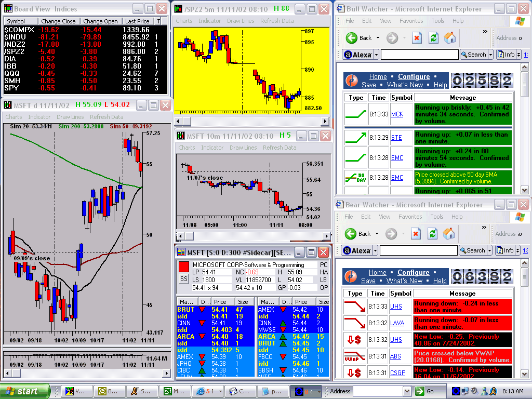
Task: Click LAVA symbol link in Bear Watcher
Action: 397,323
